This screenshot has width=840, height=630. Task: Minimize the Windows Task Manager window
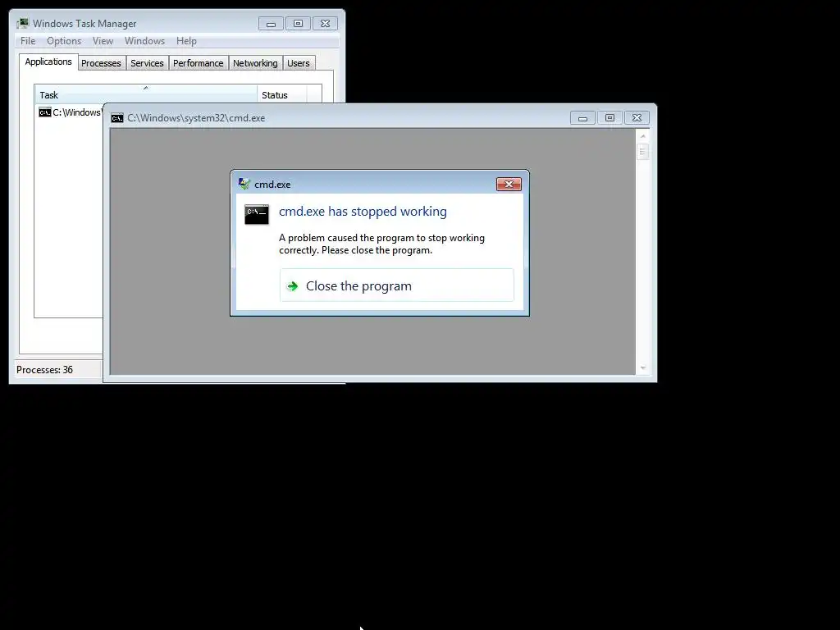[271, 24]
